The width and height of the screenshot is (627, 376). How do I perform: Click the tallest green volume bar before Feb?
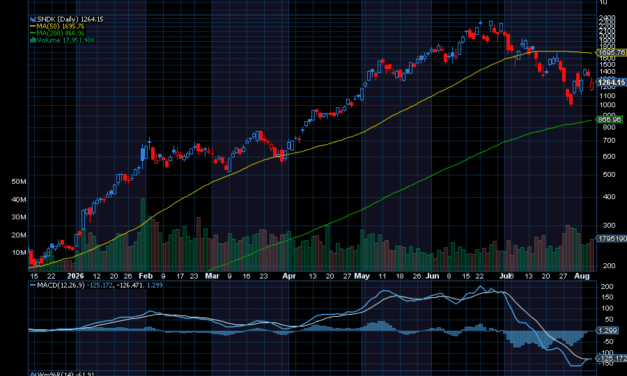click(x=143, y=234)
